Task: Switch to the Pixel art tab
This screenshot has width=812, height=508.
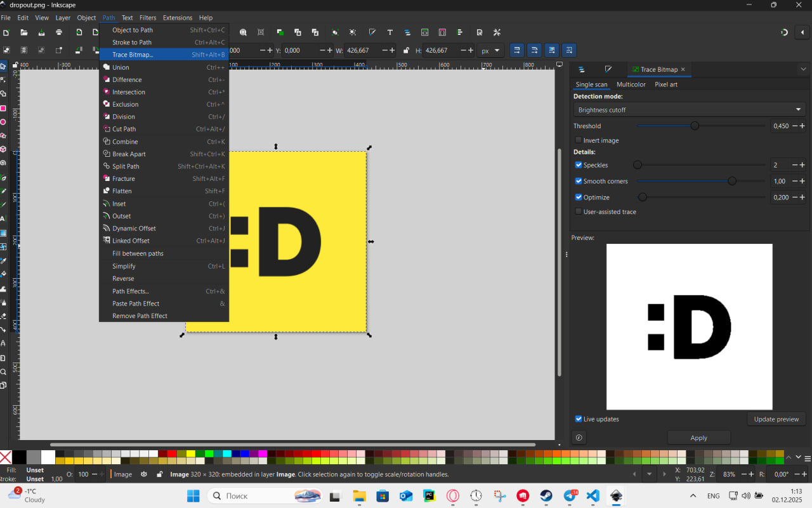Action: click(666, 84)
